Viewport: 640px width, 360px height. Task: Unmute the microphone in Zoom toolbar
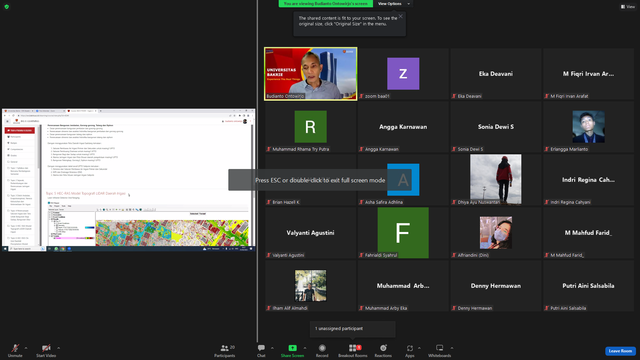(x=15, y=350)
